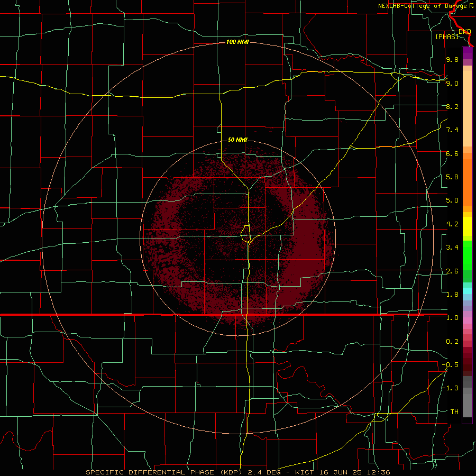Click the bright green swatch near 3.4
The image size is (476, 476).
[x=467, y=255]
